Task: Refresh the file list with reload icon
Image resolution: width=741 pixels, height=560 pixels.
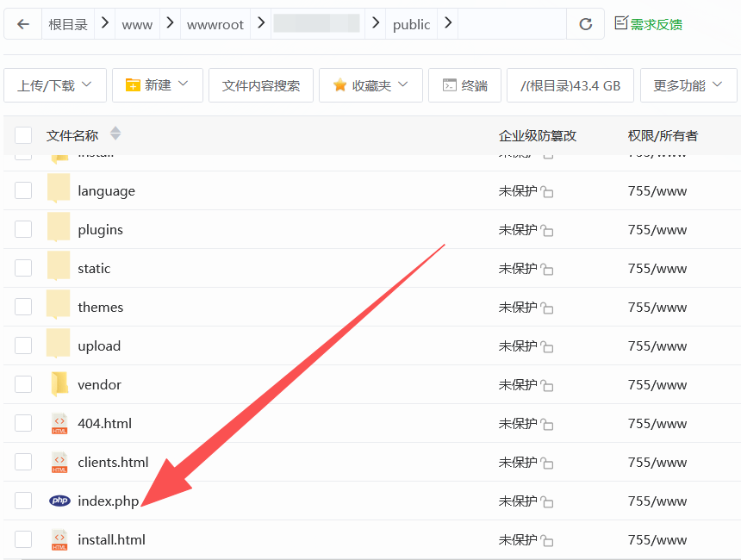Action: click(586, 24)
